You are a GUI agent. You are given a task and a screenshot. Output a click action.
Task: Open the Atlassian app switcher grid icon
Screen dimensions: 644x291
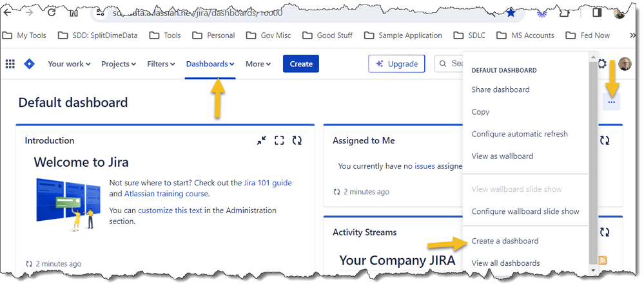point(10,64)
